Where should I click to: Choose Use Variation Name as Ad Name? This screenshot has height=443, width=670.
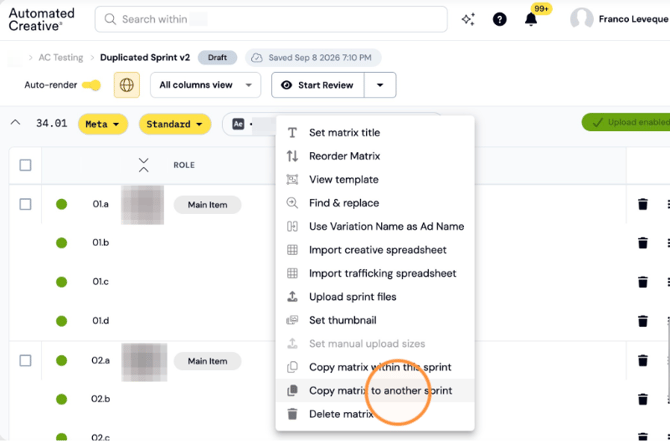click(x=375, y=226)
